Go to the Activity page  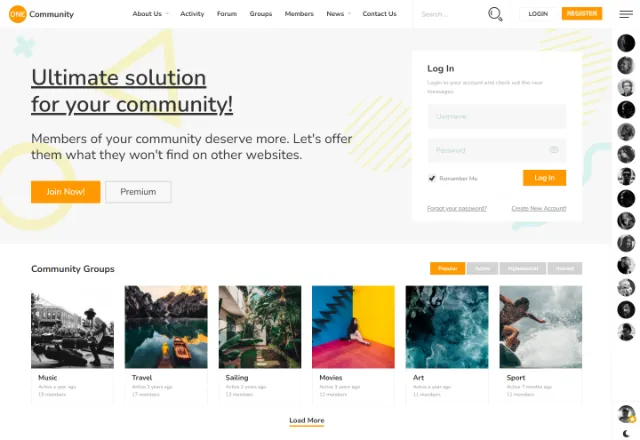pyautogui.click(x=192, y=14)
